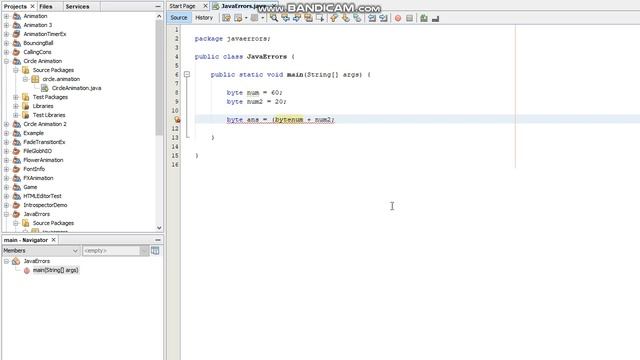Expand the HTMLEditorTest project node
This screenshot has width=640, height=360.
[6, 196]
